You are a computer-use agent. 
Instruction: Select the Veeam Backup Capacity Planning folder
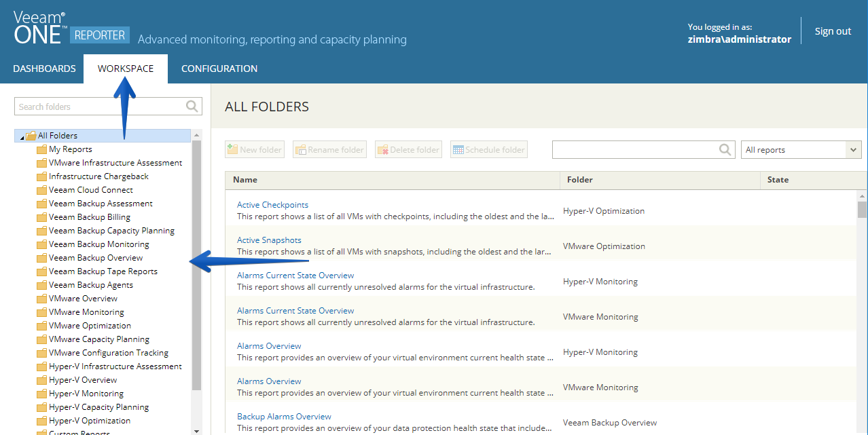(x=111, y=231)
